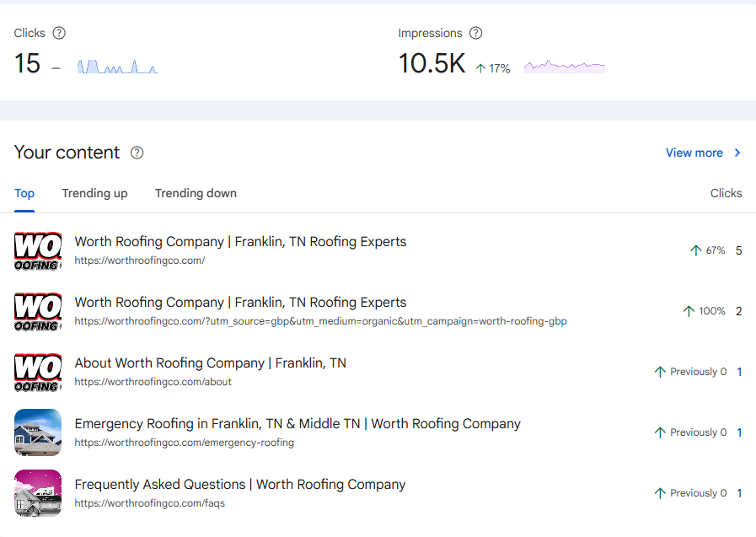
Task: Open help icon beside Your content heading
Action: (x=137, y=153)
